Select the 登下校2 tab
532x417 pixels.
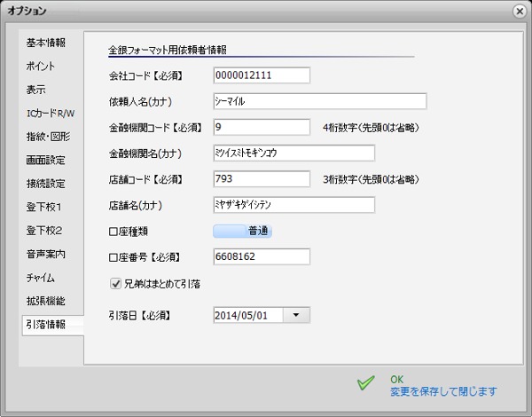click(44, 230)
